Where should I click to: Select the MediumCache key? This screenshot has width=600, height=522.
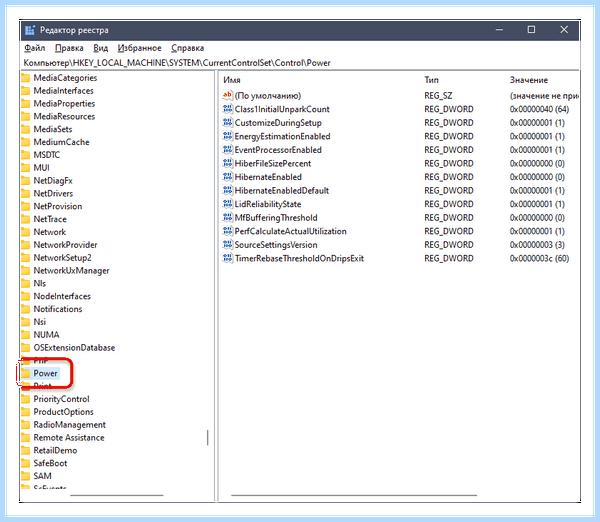[61, 142]
